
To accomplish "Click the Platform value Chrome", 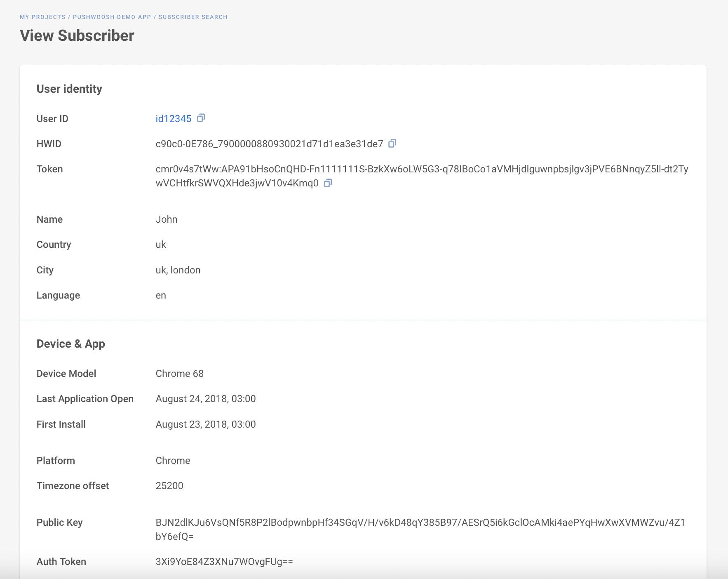I will point(173,461).
